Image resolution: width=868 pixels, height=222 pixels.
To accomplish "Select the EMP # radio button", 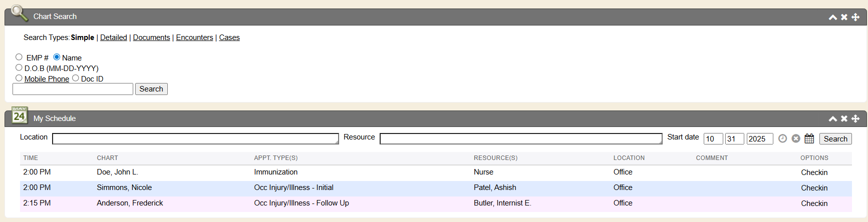I will [x=19, y=57].
